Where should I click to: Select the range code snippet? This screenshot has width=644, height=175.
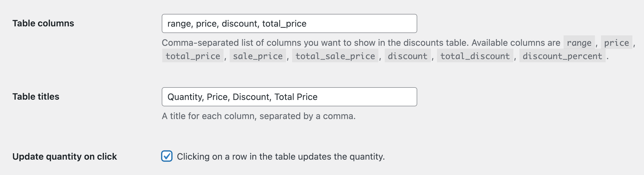[x=580, y=43]
